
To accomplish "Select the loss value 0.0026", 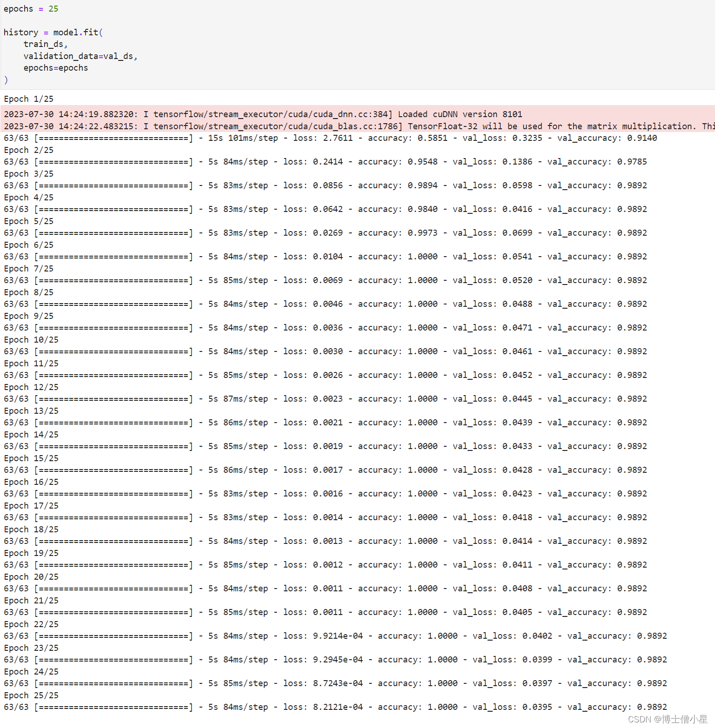I will [328, 375].
